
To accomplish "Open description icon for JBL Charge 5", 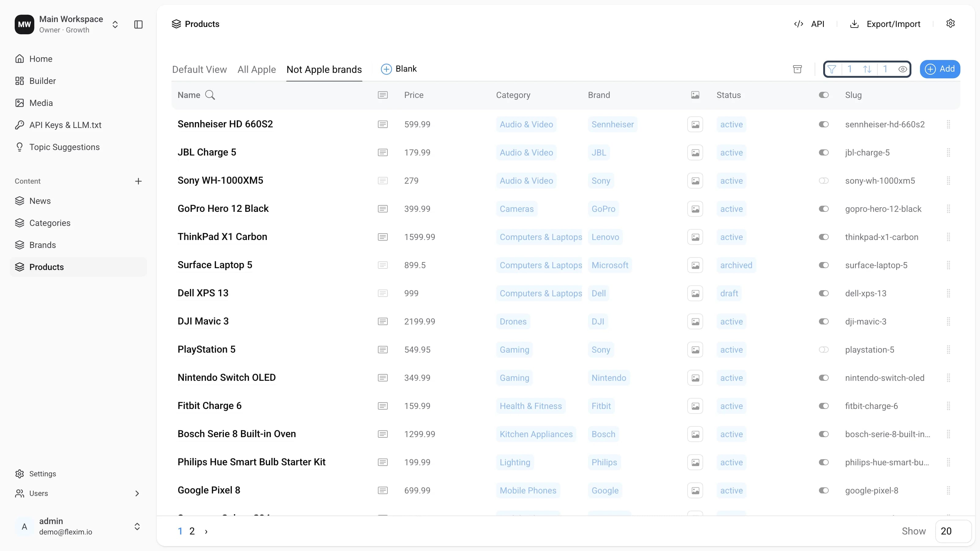I will [x=383, y=152].
